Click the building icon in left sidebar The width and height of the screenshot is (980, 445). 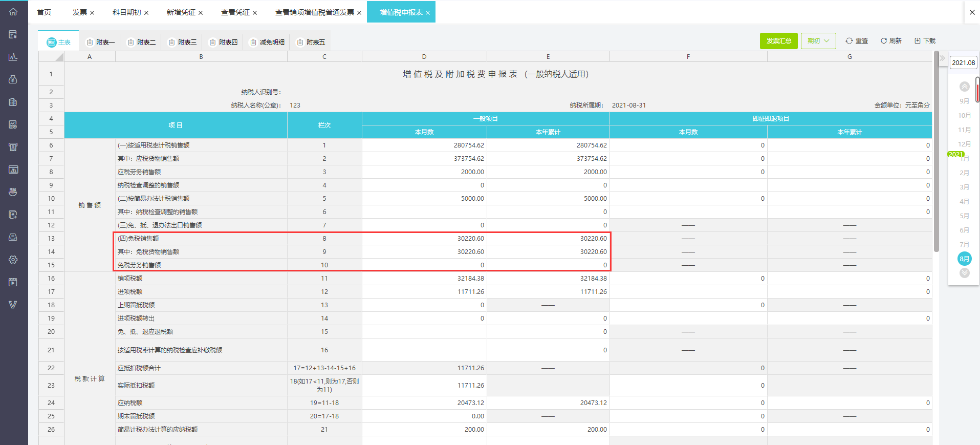[13, 102]
